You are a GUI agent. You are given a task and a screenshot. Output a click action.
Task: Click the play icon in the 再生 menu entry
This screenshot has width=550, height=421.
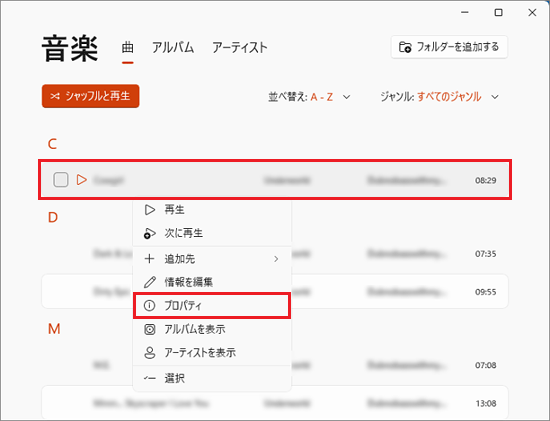150,210
